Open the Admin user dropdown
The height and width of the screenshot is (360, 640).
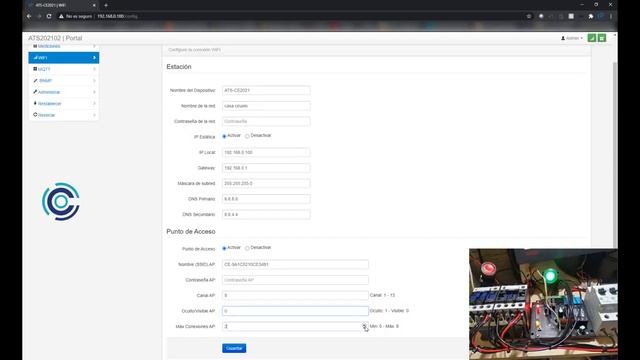[572, 38]
